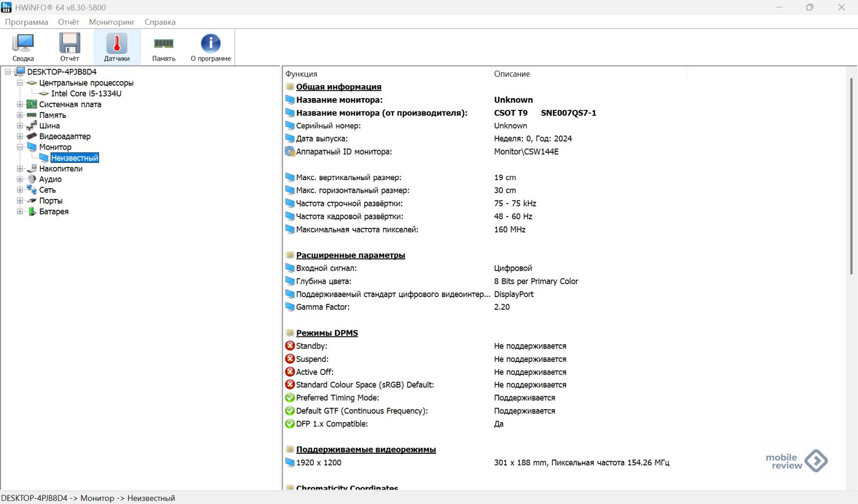Click the vertical scrollbar in details pane
The width and height of the screenshot is (858, 504).
(851, 176)
